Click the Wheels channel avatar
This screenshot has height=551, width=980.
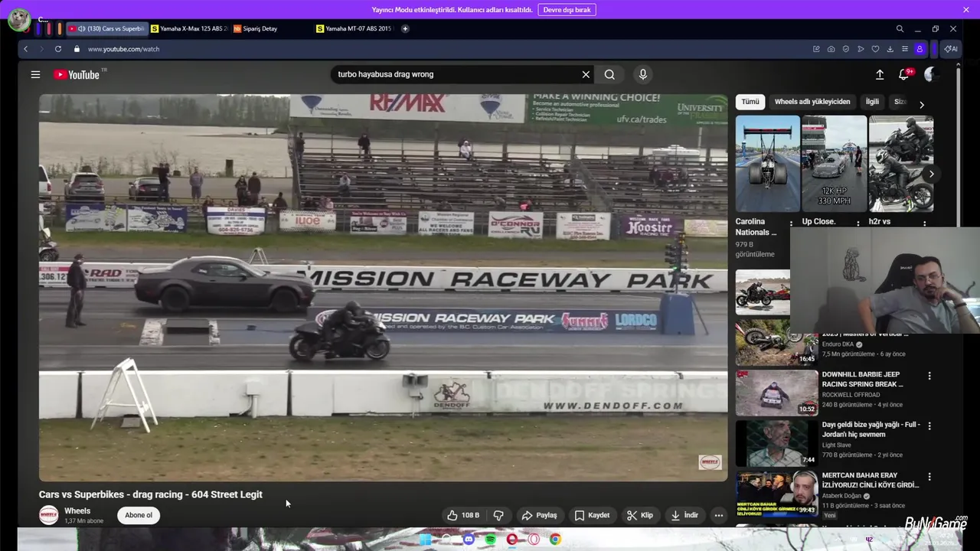[x=48, y=515]
